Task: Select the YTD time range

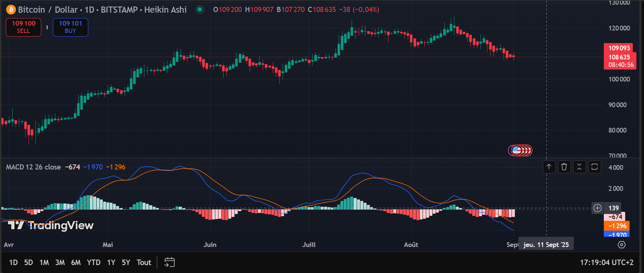Action: 93,262
